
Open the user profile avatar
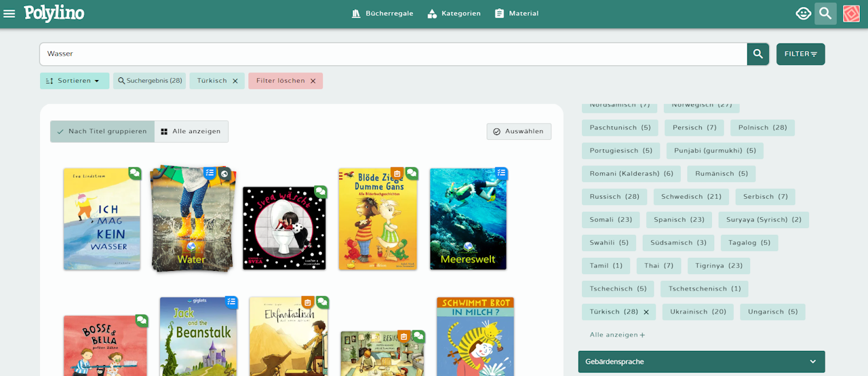click(851, 14)
